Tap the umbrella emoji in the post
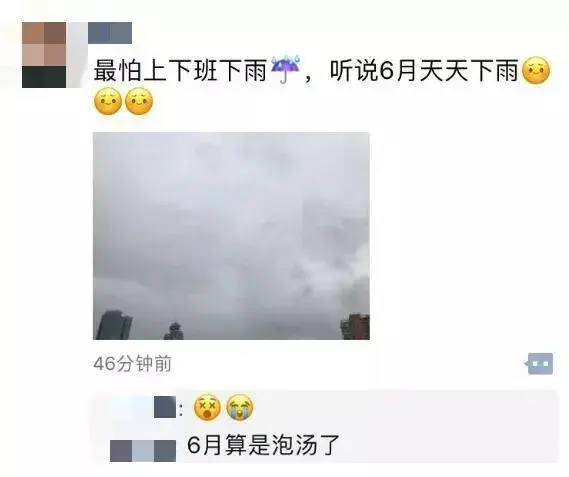This screenshot has height=477, width=569. tap(286, 70)
